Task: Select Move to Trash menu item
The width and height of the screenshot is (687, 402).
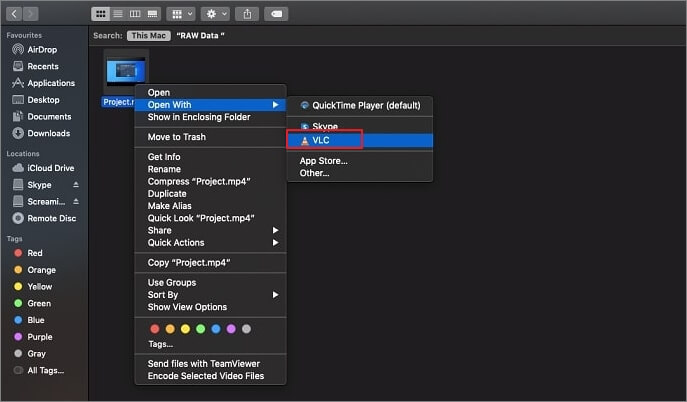Action: coord(176,137)
